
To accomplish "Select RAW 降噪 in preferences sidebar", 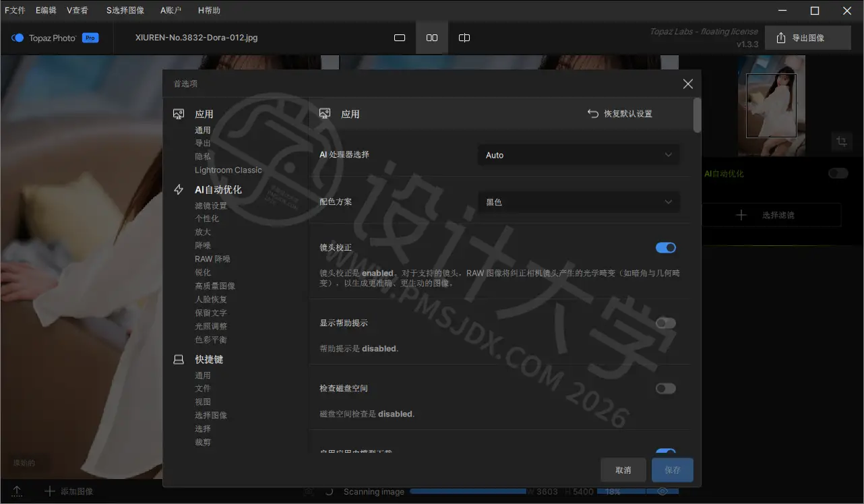I will (212, 259).
